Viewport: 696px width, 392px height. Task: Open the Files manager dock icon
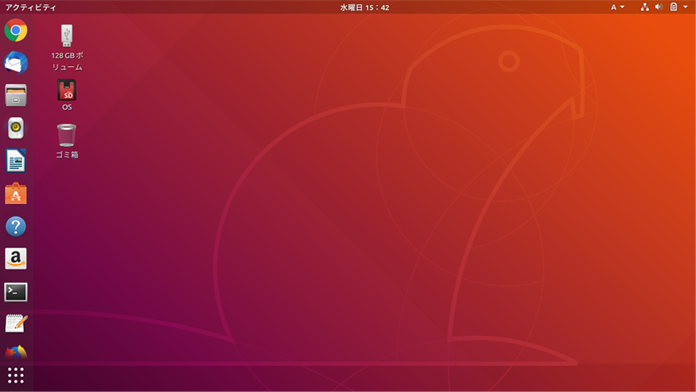(x=16, y=95)
